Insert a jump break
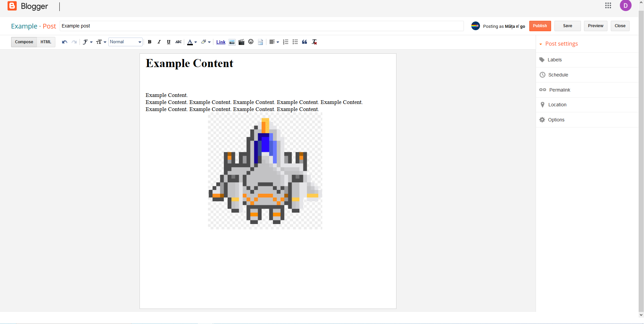 (260, 42)
